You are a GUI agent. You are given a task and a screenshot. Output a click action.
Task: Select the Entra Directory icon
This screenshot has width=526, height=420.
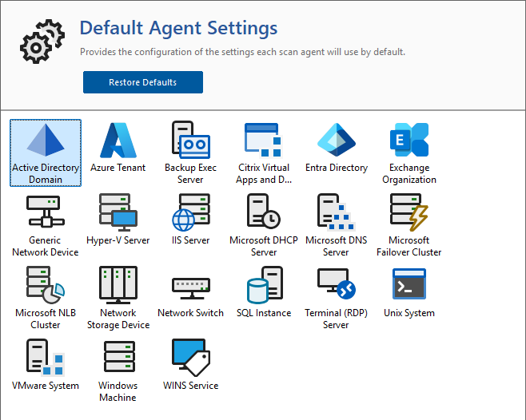point(336,142)
